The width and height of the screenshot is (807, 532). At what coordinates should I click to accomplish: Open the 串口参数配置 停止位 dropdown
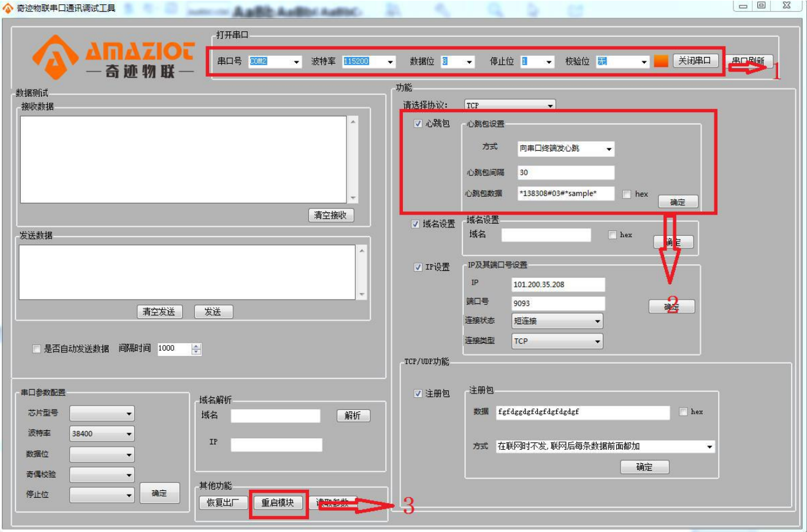pos(102,495)
